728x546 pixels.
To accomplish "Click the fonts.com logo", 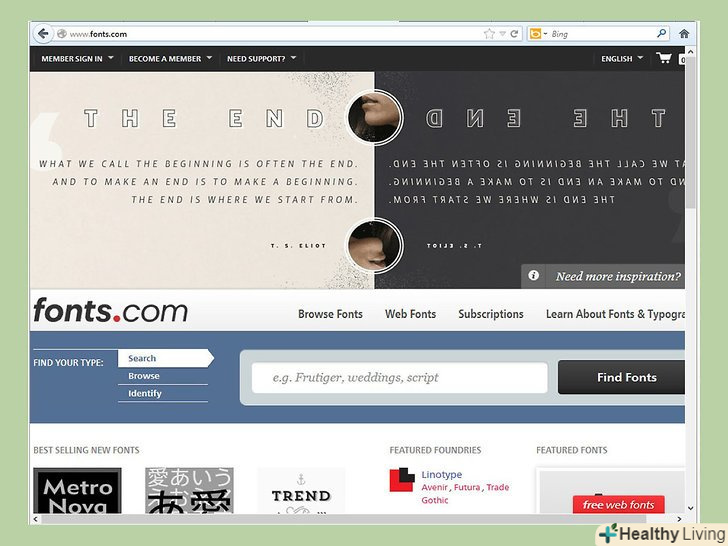I will pos(110,311).
